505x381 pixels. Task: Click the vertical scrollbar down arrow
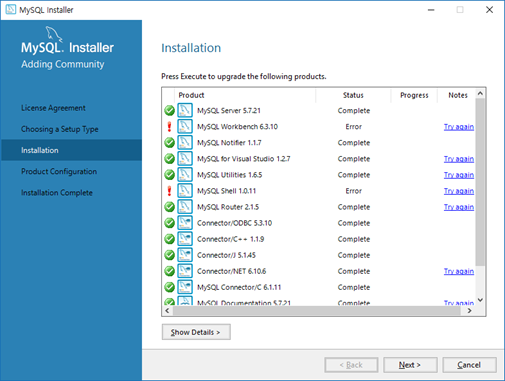pyautogui.click(x=480, y=300)
